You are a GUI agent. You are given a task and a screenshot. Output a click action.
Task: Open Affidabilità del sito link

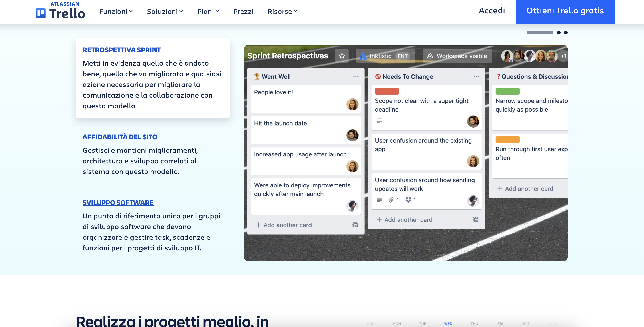point(120,137)
